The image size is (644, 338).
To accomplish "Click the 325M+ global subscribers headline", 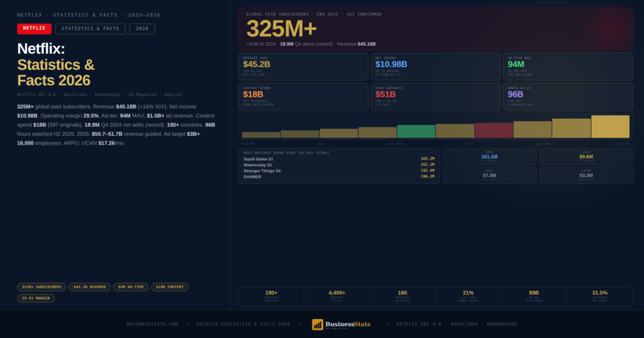I will click(281, 29).
